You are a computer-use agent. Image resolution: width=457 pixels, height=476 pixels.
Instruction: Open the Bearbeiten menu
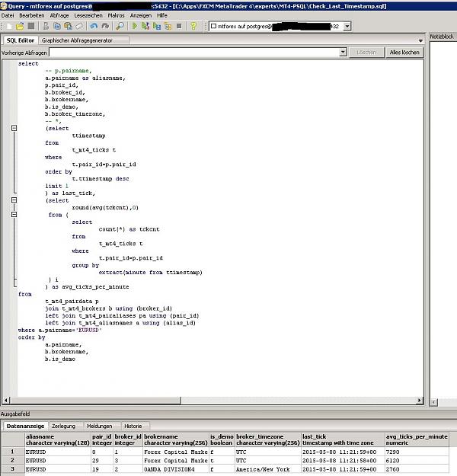[32, 15]
